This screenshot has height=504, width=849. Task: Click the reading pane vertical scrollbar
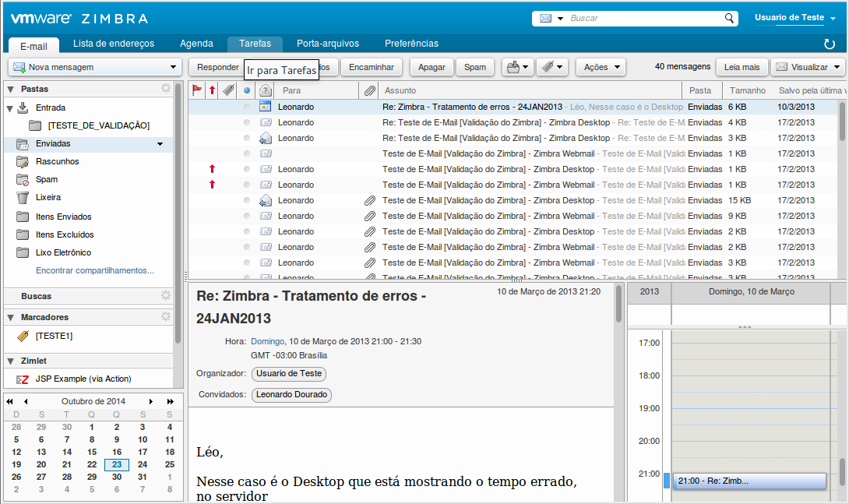tap(618, 305)
